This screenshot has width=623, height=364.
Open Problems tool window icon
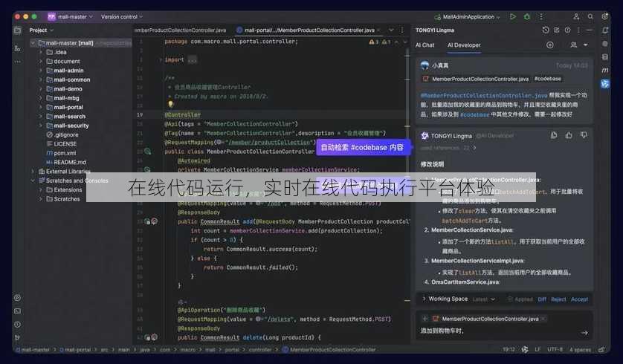point(18,325)
